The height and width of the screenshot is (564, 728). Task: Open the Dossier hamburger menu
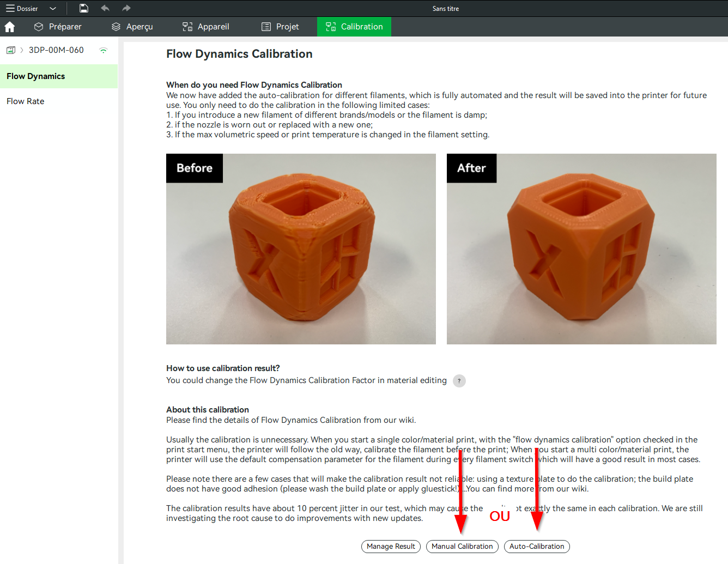coord(22,8)
